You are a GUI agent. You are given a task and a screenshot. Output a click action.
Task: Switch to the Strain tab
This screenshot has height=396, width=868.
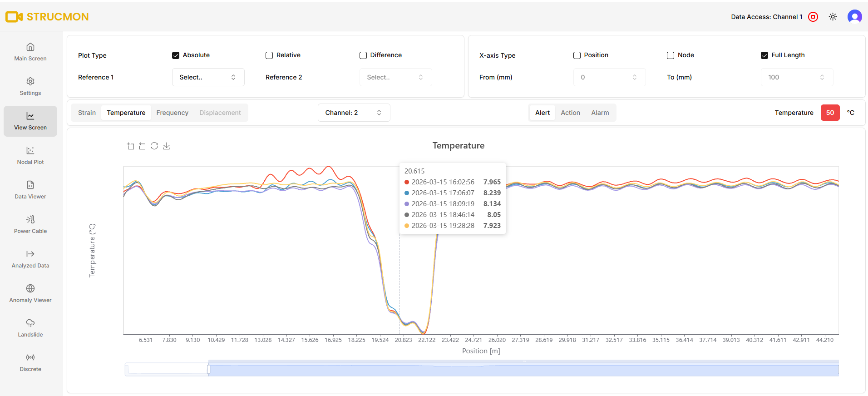pyautogui.click(x=87, y=113)
